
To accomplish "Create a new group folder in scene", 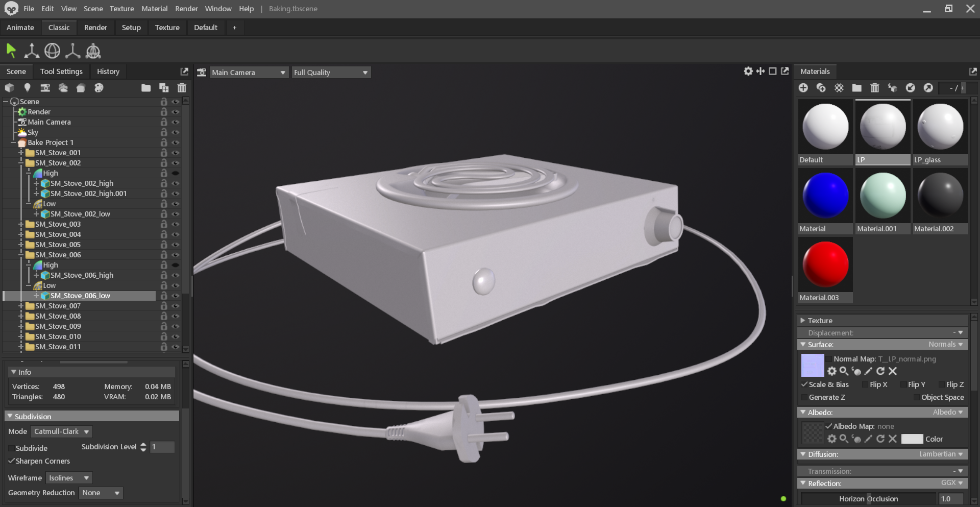I will coord(146,88).
